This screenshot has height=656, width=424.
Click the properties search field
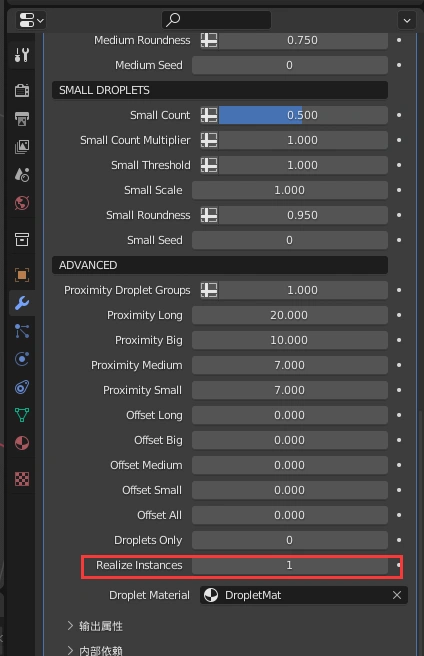click(216, 20)
